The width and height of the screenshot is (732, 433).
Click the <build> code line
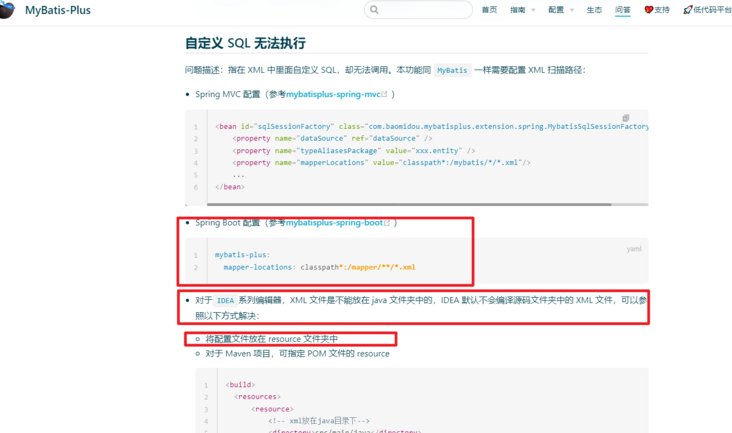coord(240,385)
